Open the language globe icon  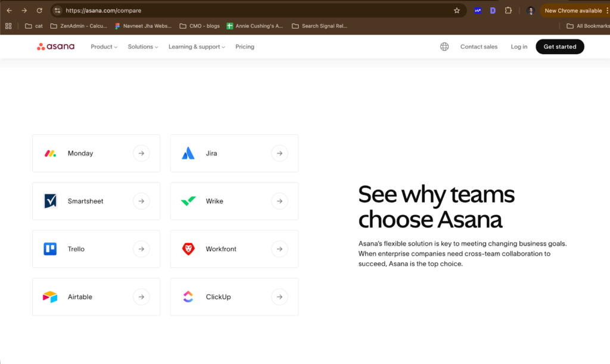[444, 46]
